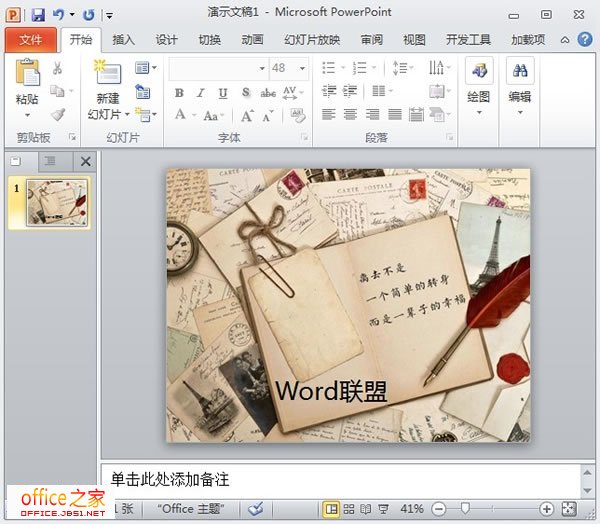The height and width of the screenshot is (524, 600).
Task: Open PowerPoint Help question mark
Action: 585,39
